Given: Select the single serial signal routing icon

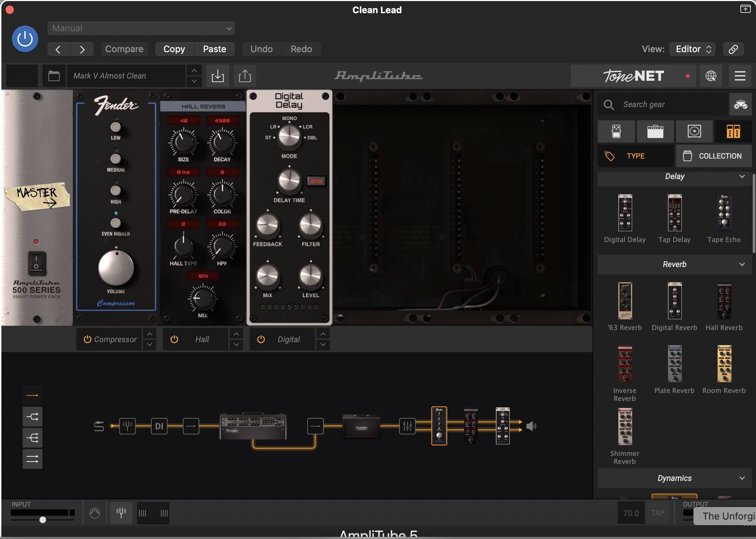Looking at the screenshot, I should coord(32,395).
